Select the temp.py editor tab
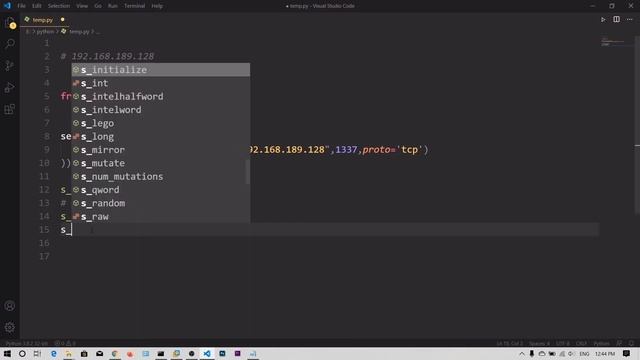The image size is (640, 360). 44,20
